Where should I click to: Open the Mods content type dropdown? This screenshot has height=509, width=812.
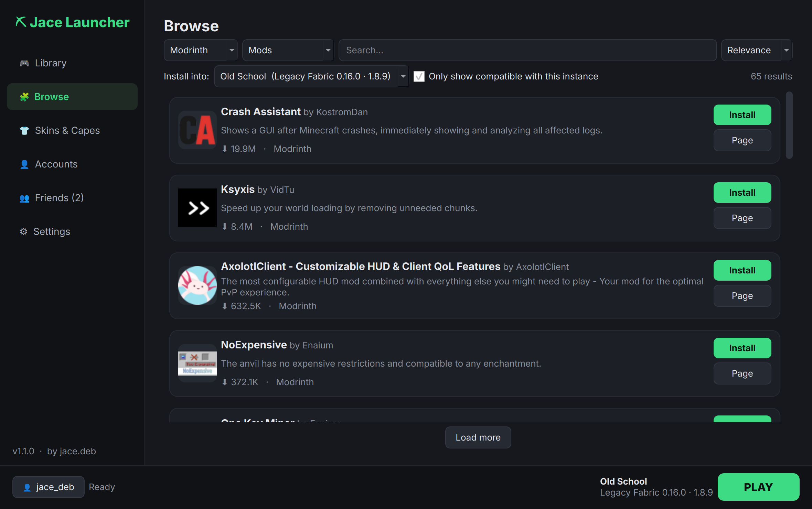pos(288,50)
